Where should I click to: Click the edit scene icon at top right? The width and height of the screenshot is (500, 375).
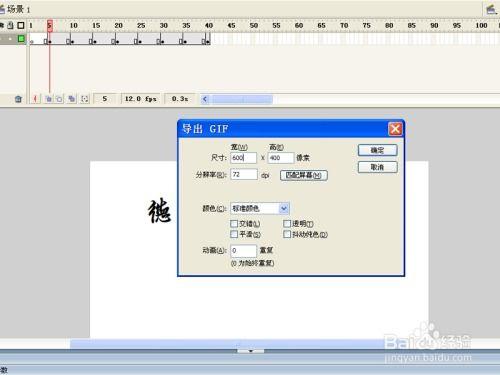pyautogui.click(x=491, y=9)
